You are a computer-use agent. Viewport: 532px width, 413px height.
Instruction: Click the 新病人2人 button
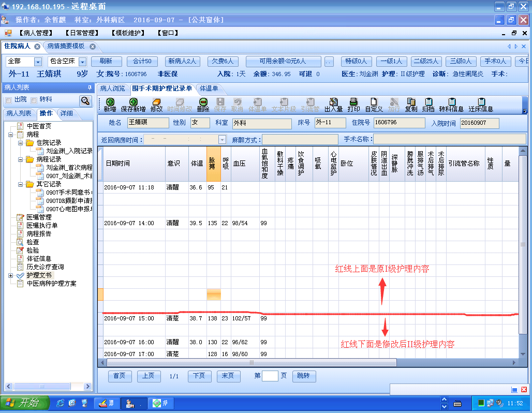pyautogui.click(x=182, y=62)
